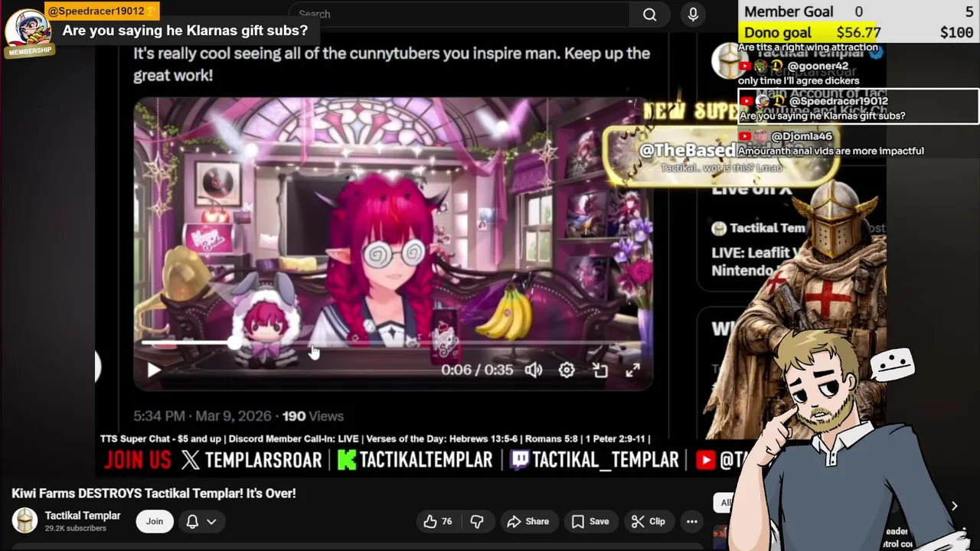Open embedded video settings gear
The width and height of the screenshot is (980, 551).
tap(567, 370)
